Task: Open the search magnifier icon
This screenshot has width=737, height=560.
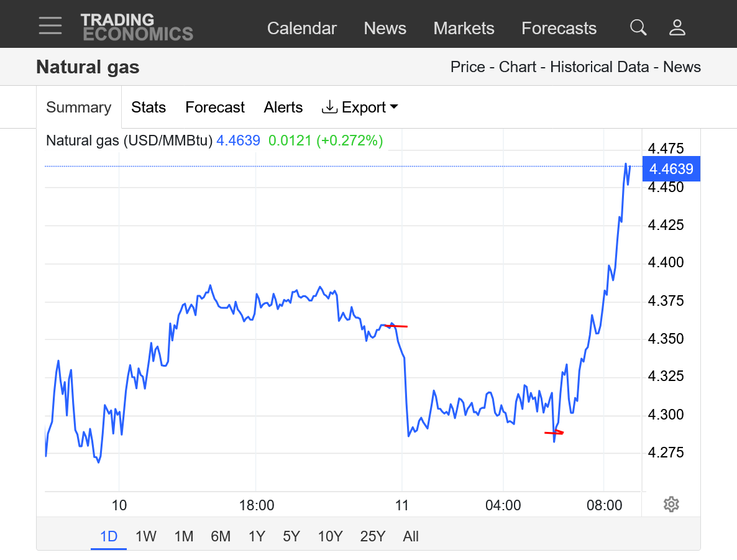Action: click(x=638, y=27)
